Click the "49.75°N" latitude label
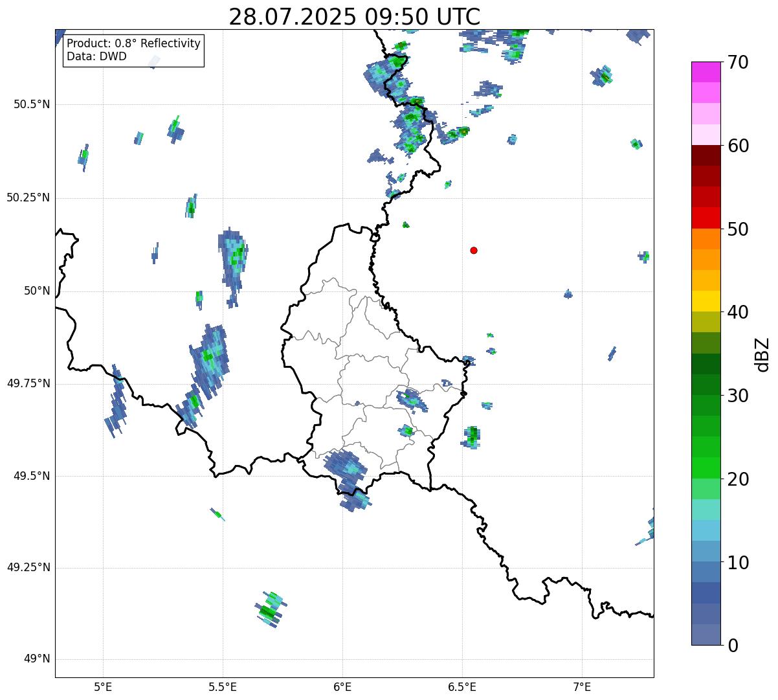Viewport: 778px width, 700px height. (28, 383)
